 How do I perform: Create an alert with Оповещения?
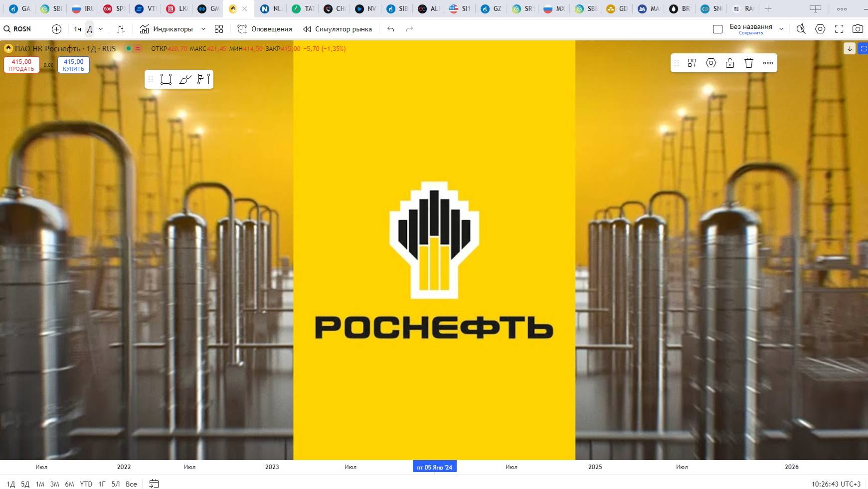(x=265, y=29)
